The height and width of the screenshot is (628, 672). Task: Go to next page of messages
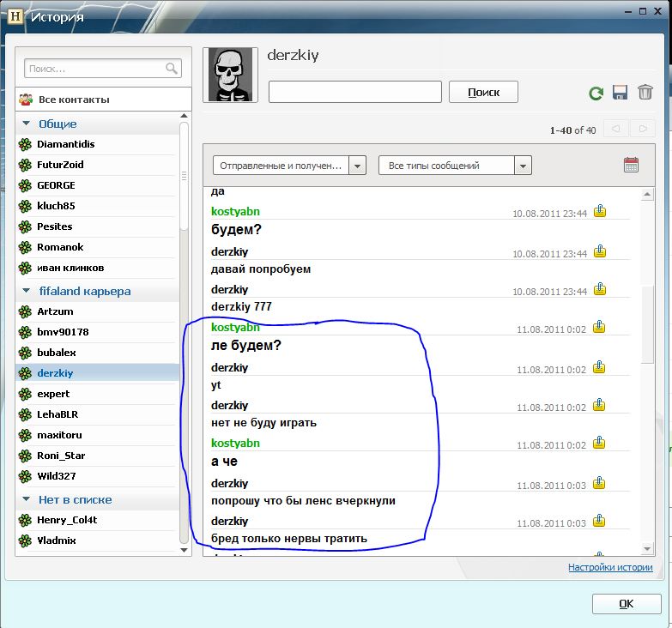[642, 129]
